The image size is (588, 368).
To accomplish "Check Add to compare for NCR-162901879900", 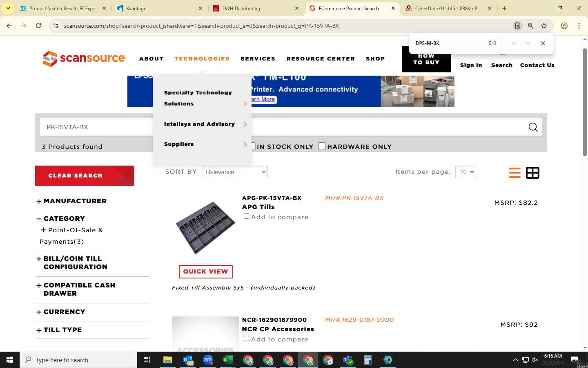I will point(246,339).
